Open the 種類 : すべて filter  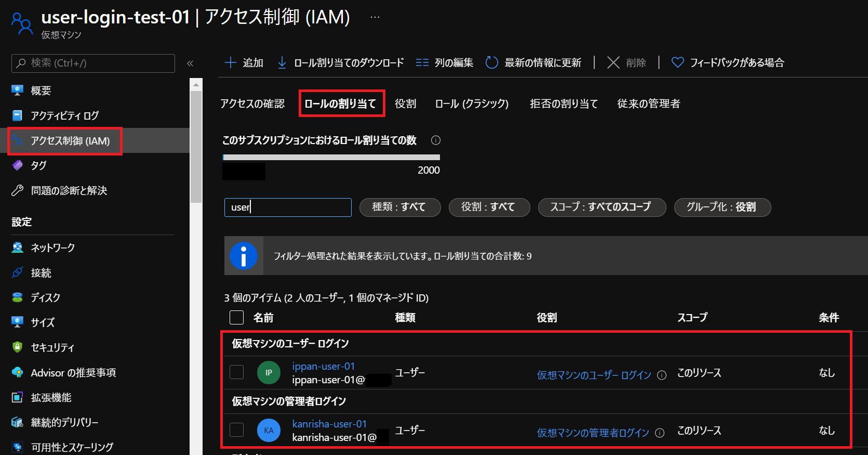(400, 207)
